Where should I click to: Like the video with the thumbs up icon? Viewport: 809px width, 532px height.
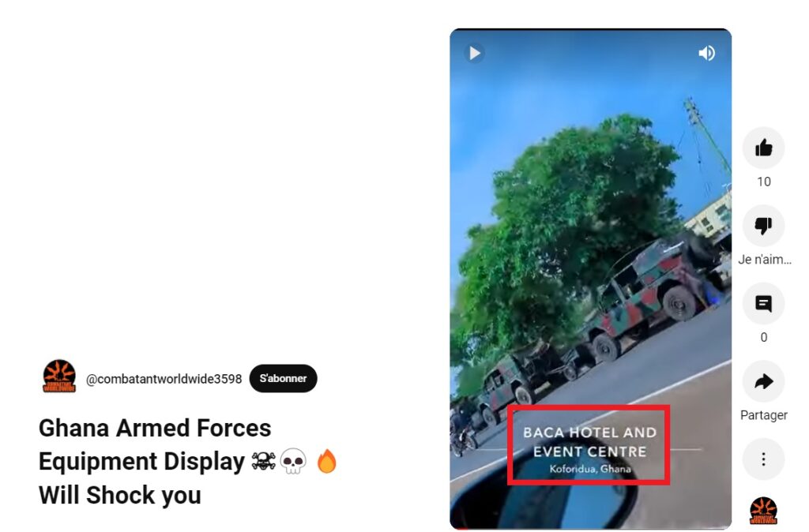pos(764,148)
